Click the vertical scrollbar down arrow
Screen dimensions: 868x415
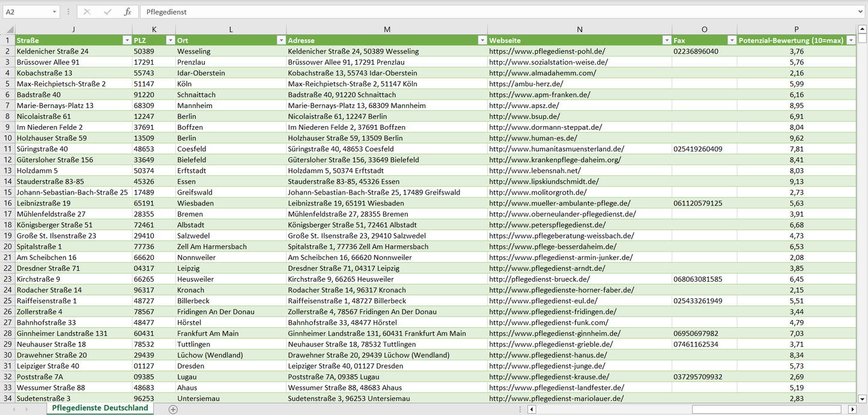[x=863, y=398]
